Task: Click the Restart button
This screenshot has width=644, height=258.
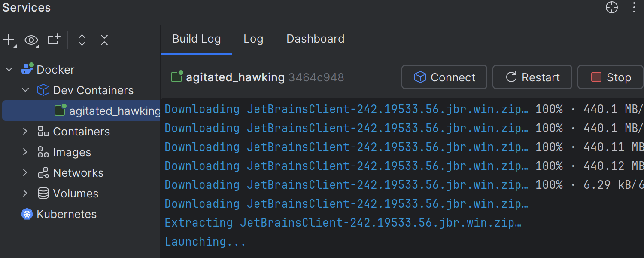Action: click(532, 77)
